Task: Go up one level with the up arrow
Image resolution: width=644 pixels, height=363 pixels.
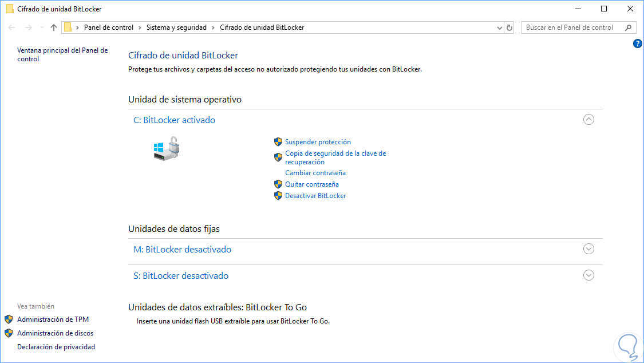Action: tap(54, 27)
